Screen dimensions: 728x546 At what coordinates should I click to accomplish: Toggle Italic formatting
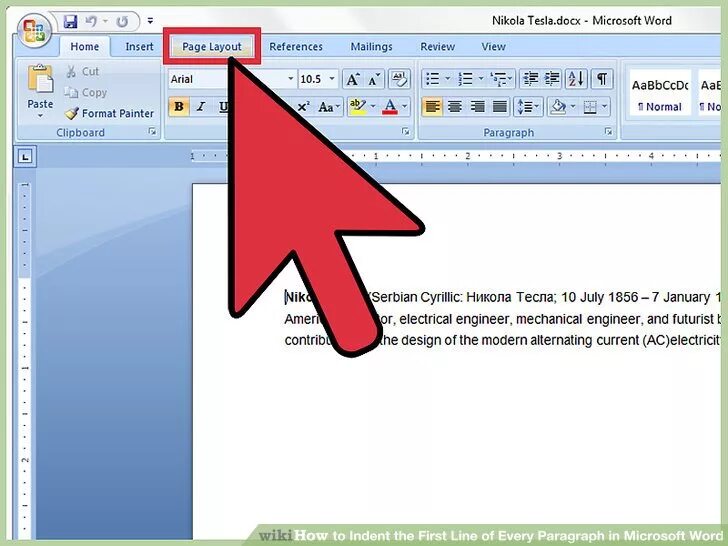coord(201,107)
